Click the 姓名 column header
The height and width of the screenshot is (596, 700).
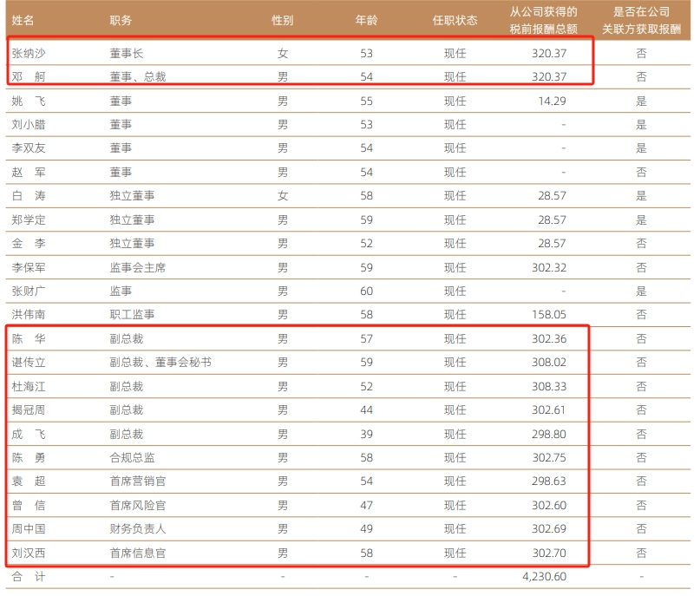[23, 21]
